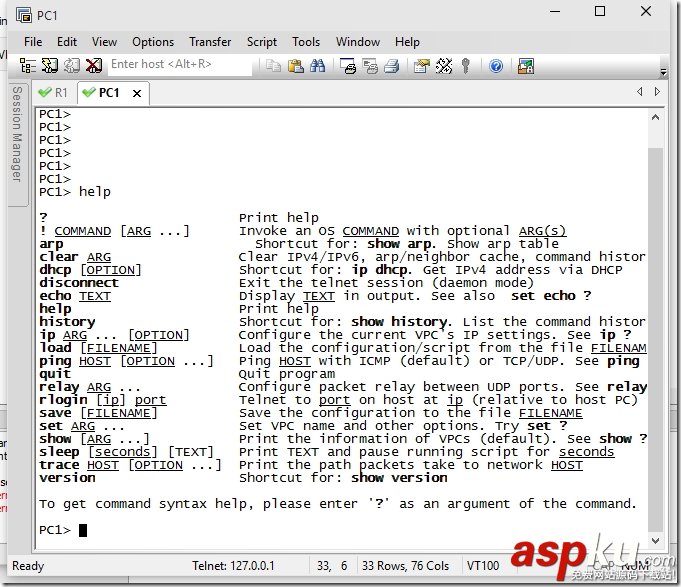The height and width of the screenshot is (587, 681).
Task: Click the Print Screen toolbar icon
Action: (348, 66)
